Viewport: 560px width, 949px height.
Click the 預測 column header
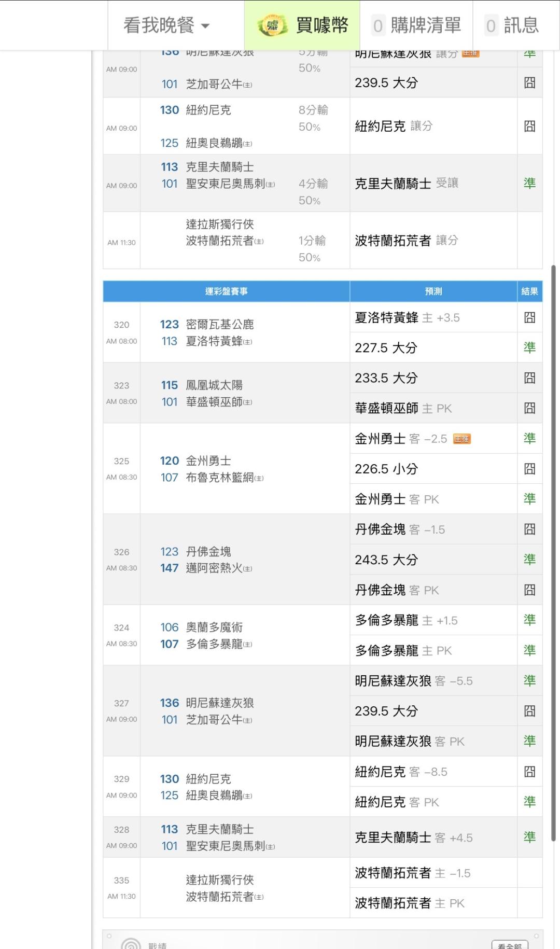tap(433, 291)
